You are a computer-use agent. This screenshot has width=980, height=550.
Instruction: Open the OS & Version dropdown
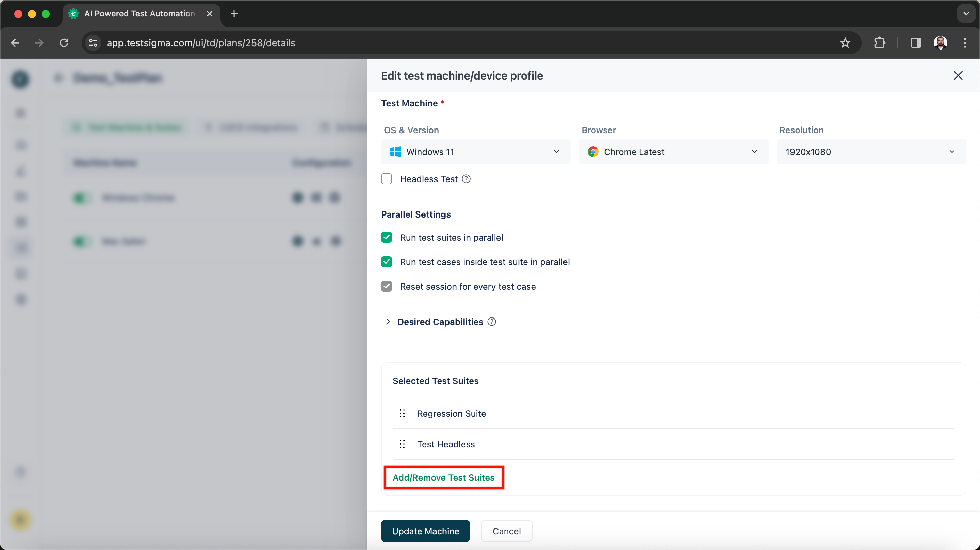tap(475, 152)
